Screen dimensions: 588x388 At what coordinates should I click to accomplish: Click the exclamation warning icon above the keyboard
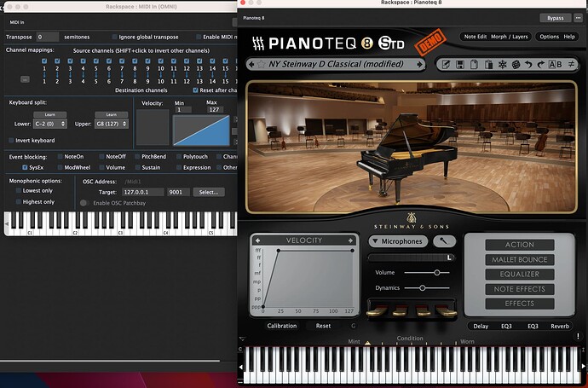578,336
